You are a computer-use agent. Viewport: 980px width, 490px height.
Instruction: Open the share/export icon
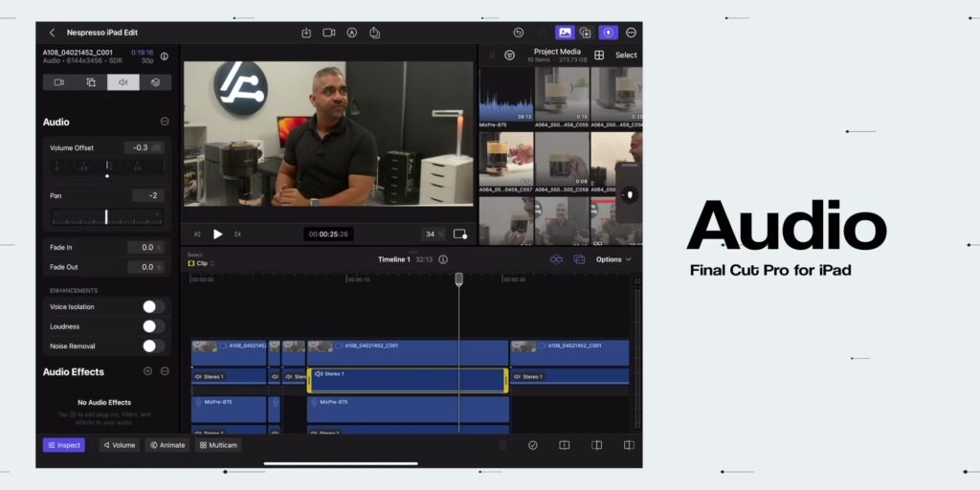tap(374, 33)
